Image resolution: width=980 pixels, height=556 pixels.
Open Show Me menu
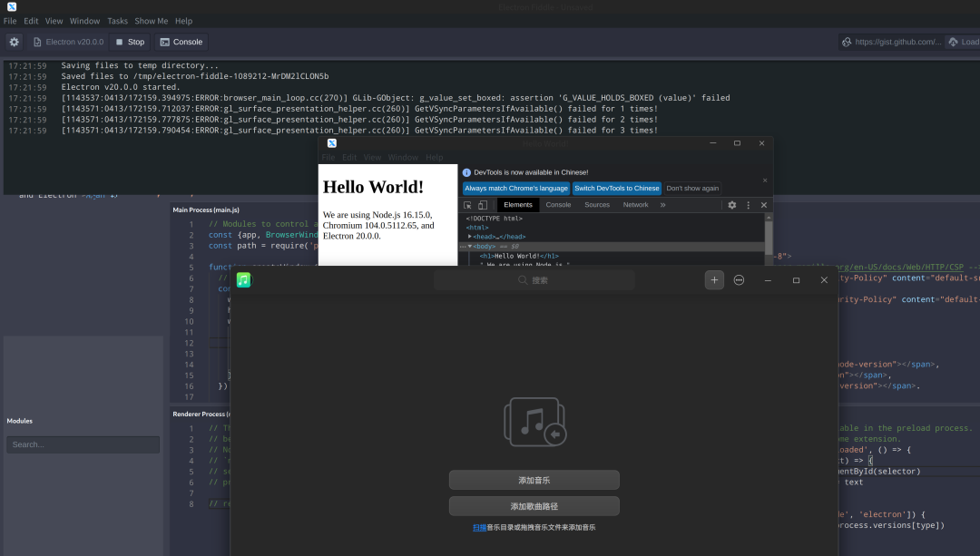(152, 21)
